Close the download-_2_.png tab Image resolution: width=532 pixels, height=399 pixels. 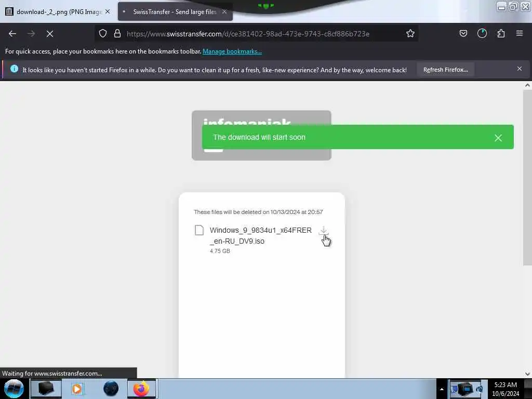pos(108,11)
